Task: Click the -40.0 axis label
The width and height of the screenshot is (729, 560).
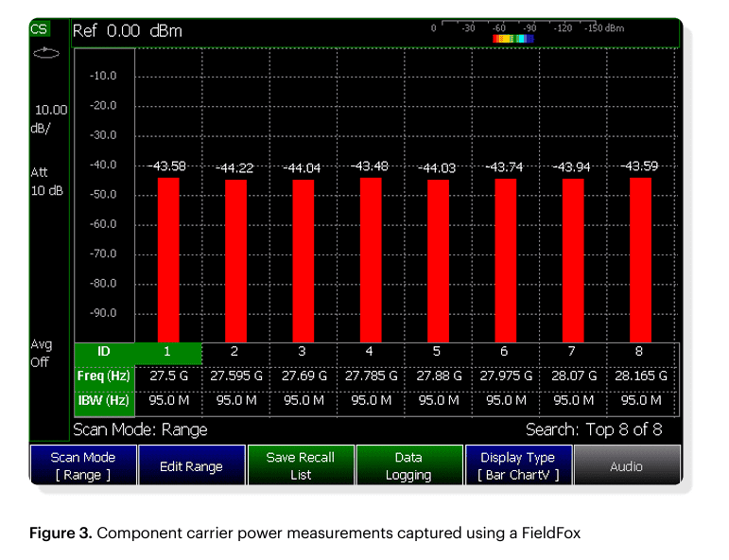Action: tap(103, 165)
